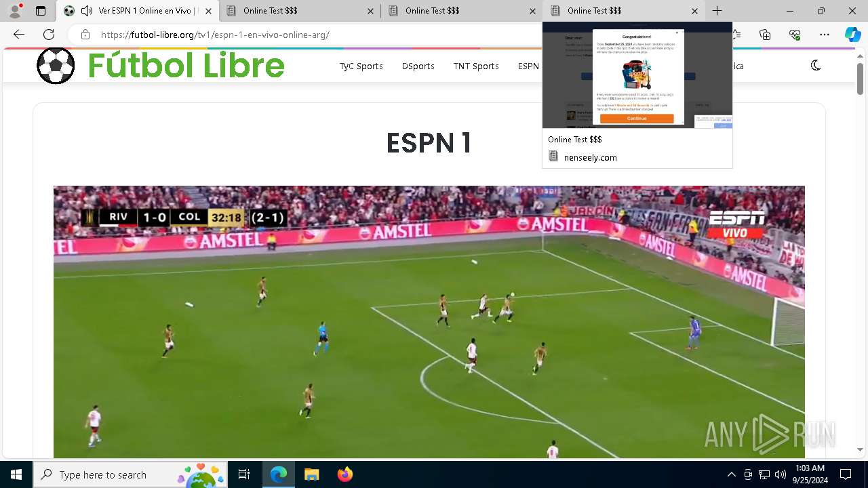Open TNT Sports channel link
This screenshot has width=868, height=488.
pos(476,66)
